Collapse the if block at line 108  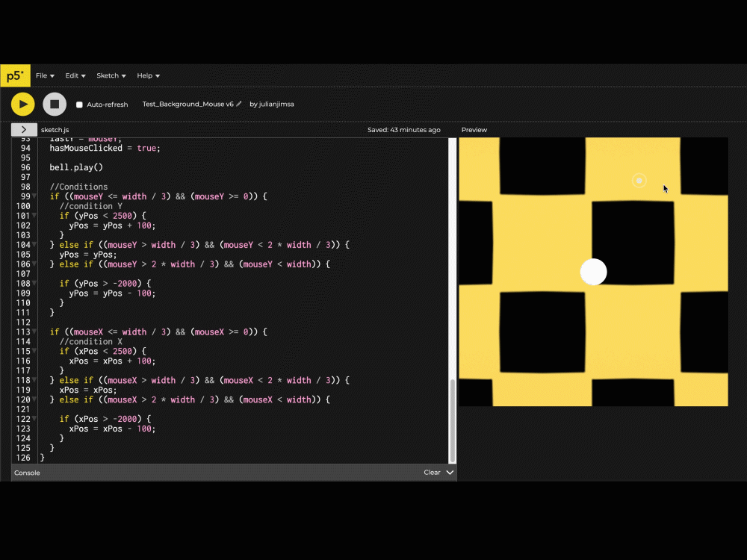click(x=34, y=284)
